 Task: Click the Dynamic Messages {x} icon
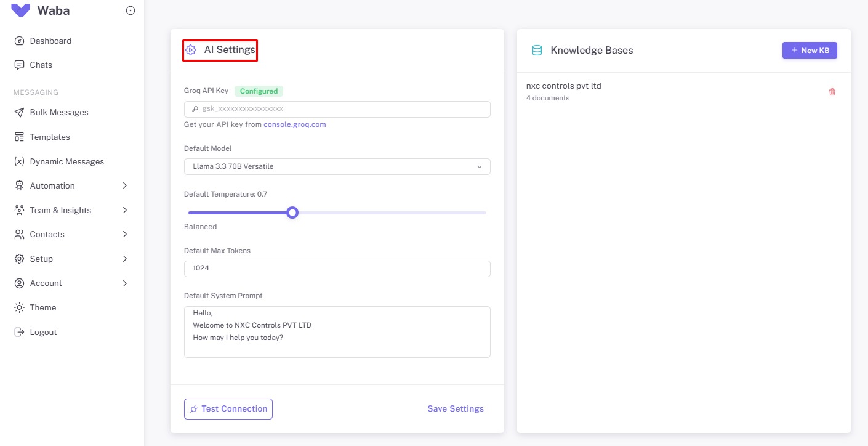[x=19, y=161]
